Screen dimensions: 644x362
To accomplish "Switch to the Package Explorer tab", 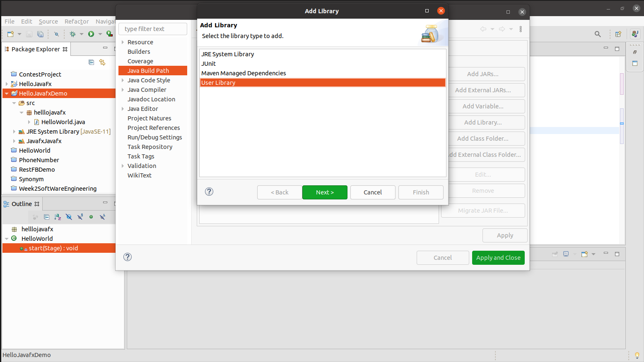I will pos(36,49).
